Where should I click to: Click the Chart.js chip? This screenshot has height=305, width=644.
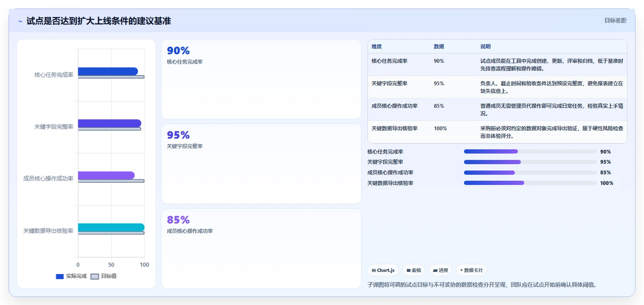coord(383,270)
